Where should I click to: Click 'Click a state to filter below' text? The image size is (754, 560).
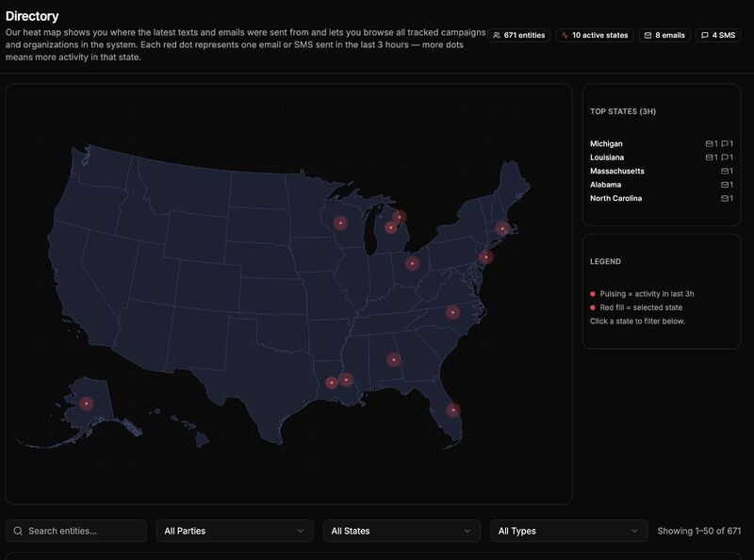point(637,321)
